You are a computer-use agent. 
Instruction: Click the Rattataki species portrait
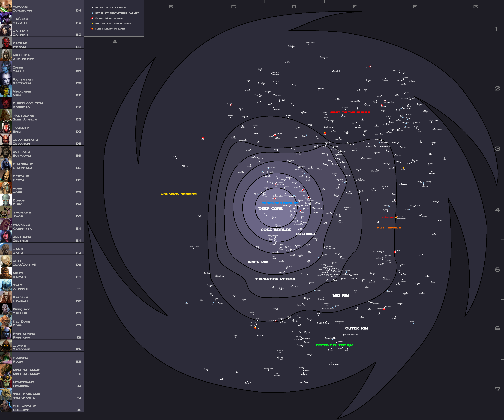point(6,79)
